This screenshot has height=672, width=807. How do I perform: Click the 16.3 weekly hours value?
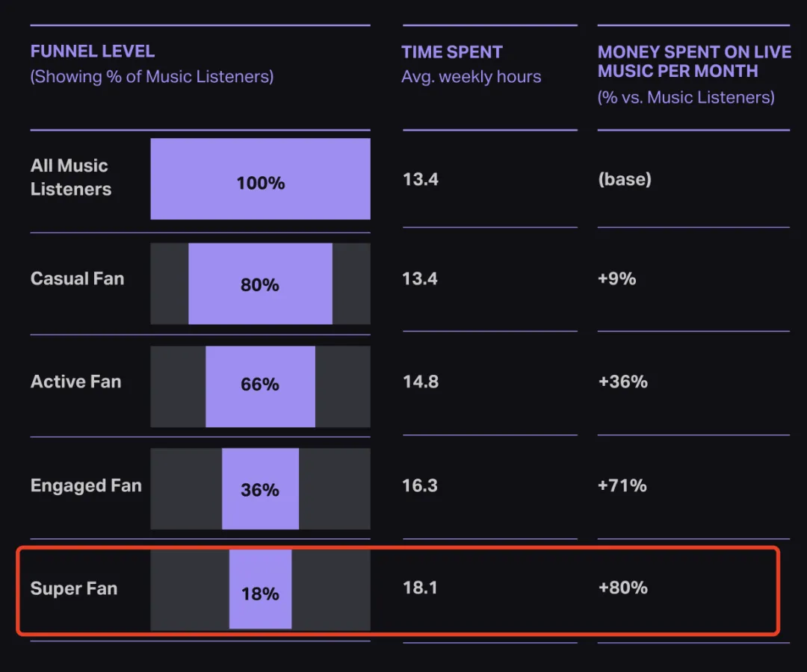421,486
